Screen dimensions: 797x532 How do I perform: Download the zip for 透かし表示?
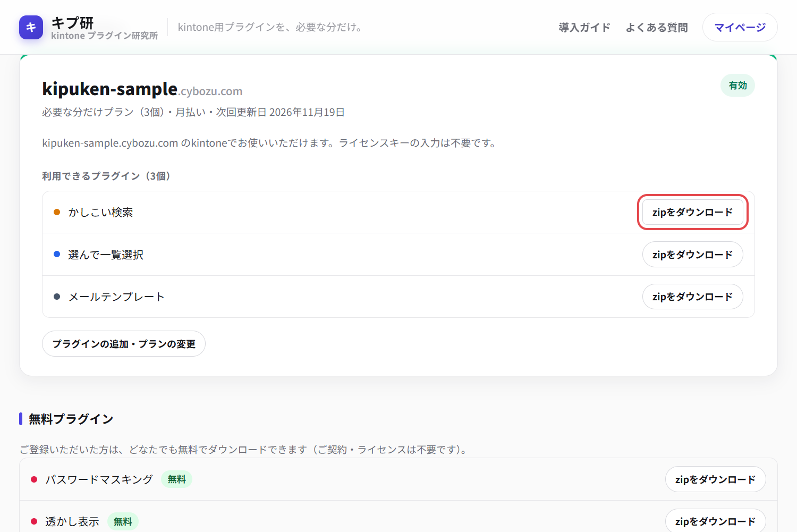715,521
